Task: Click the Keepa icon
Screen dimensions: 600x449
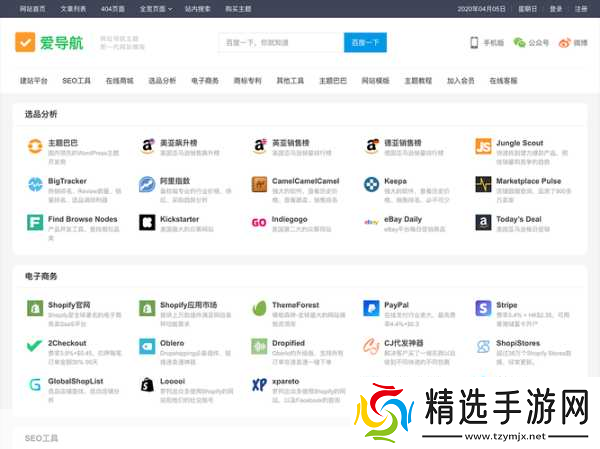Action: (372, 184)
